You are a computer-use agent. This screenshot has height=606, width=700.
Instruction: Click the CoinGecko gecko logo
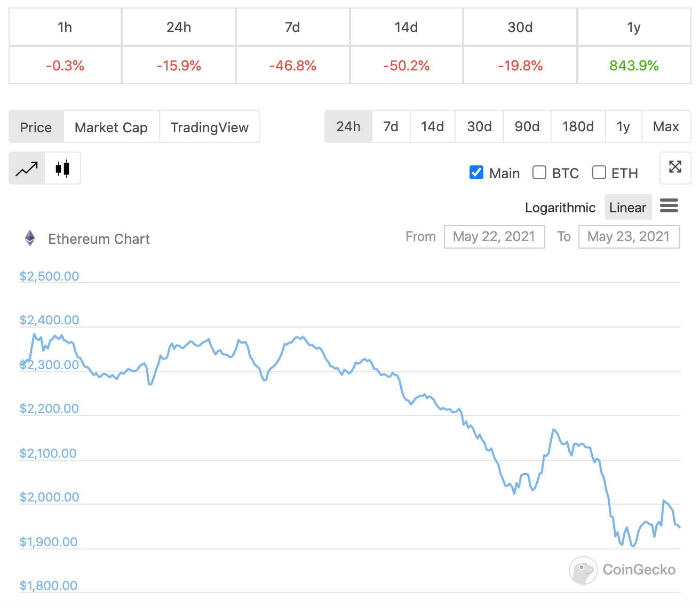tap(583, 570)
